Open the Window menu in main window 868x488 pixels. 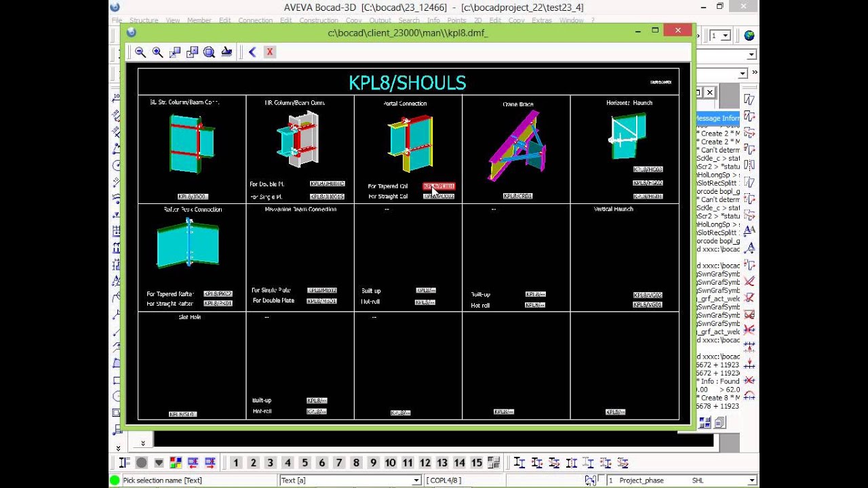[572, 20]
